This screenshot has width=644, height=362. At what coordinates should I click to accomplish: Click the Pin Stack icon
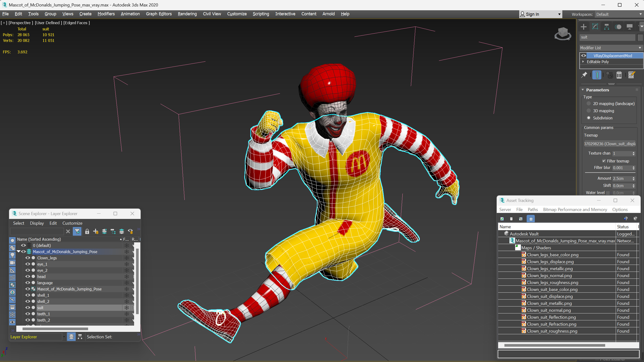pos(584,75)
